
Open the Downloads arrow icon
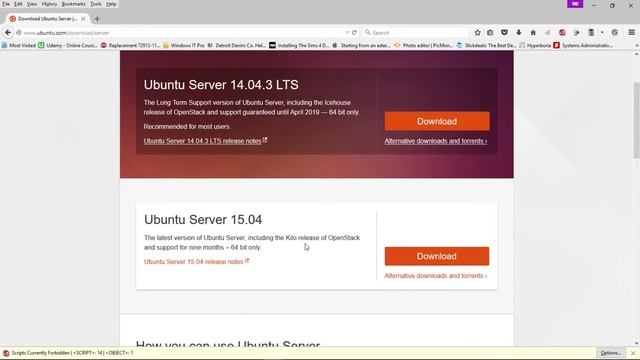519,33
